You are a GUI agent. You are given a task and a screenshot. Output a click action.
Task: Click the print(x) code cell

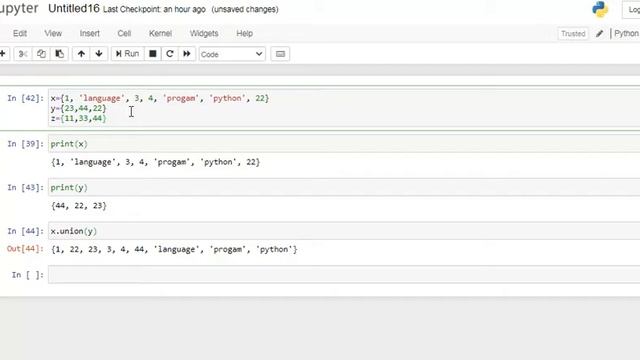pyautogui.click(x=344, y=144)
